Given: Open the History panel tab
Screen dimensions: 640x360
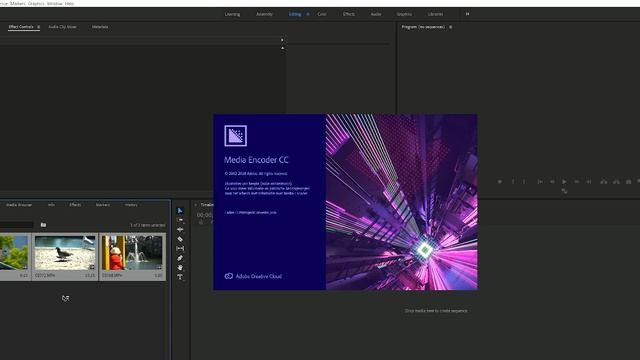Looking at the screenshot, I should pyautogui.click(x=131, y=205).
